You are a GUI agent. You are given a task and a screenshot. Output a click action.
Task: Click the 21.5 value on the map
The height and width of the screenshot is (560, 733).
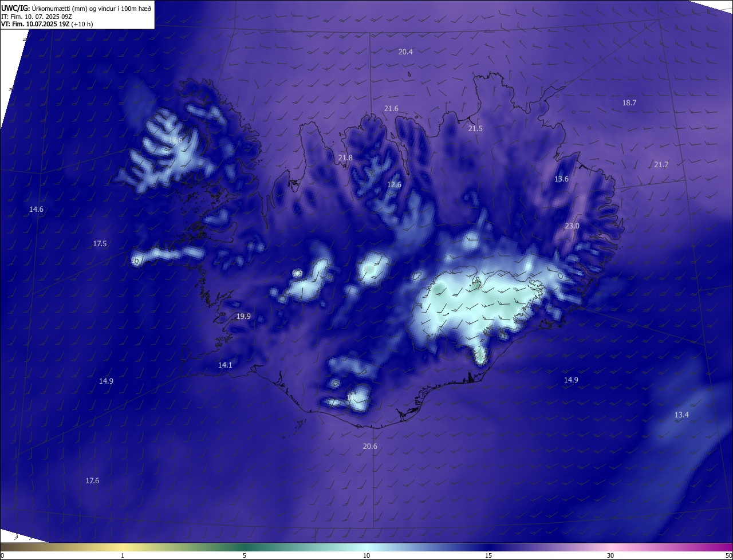475,129
